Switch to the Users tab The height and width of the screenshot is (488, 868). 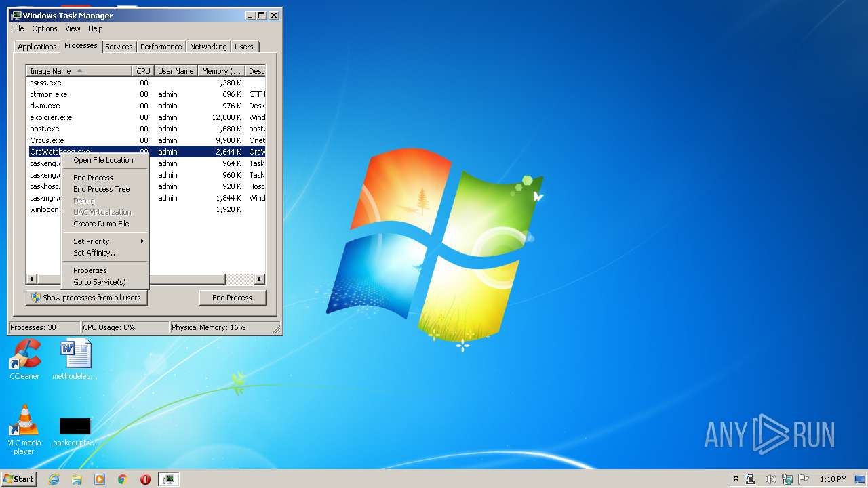coord(244,47)
